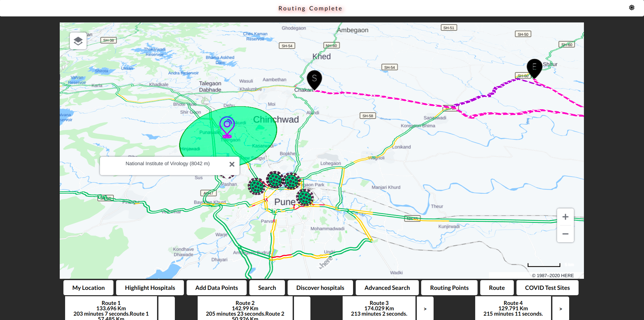Select the Route 1 card
Screen dimensions: 644x320
[111, 309]
